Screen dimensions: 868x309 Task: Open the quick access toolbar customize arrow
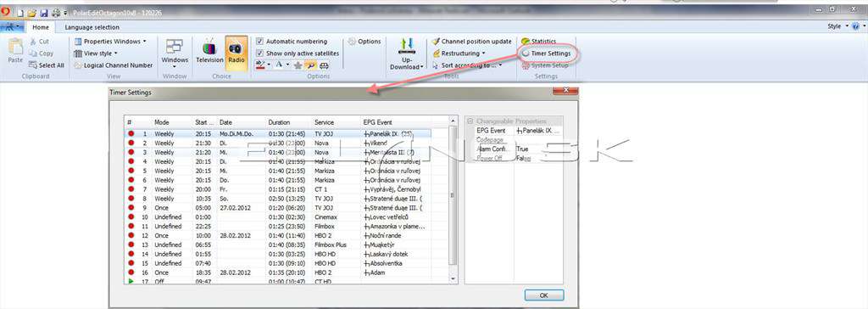(x=65, y=13)
